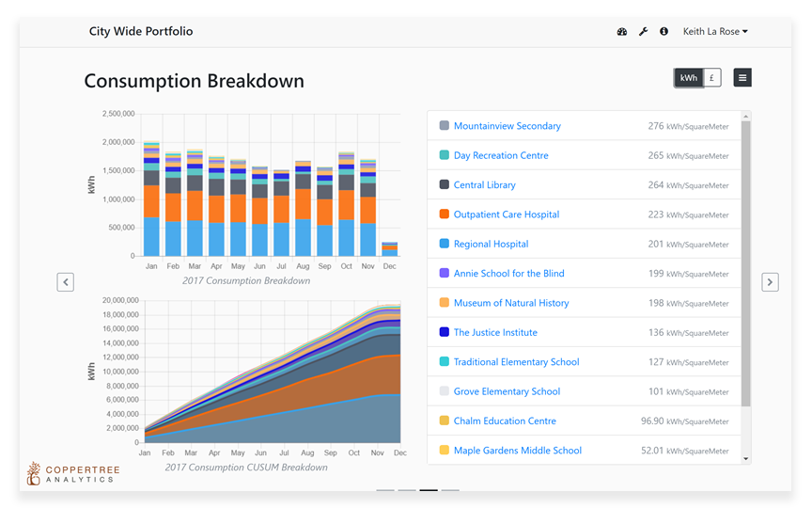The height and width of the screenshot is (508, 812).
Task: Click Chalm Education Centre gold swatch
Action: 444,421
